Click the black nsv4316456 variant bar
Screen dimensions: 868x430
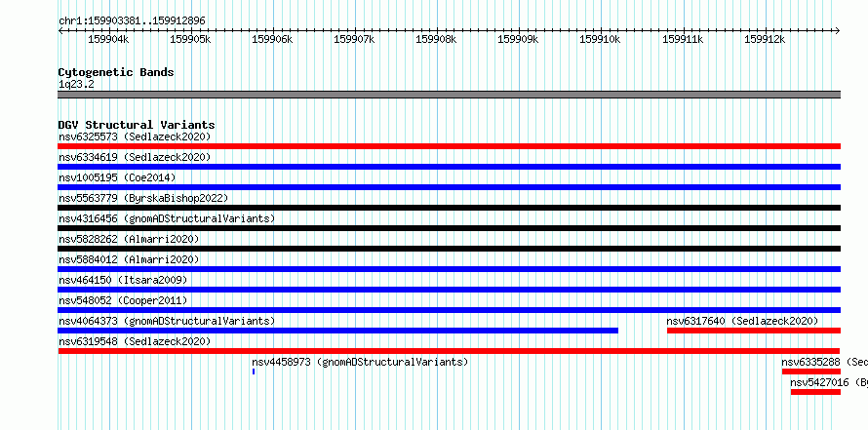[x=449, y=228]
